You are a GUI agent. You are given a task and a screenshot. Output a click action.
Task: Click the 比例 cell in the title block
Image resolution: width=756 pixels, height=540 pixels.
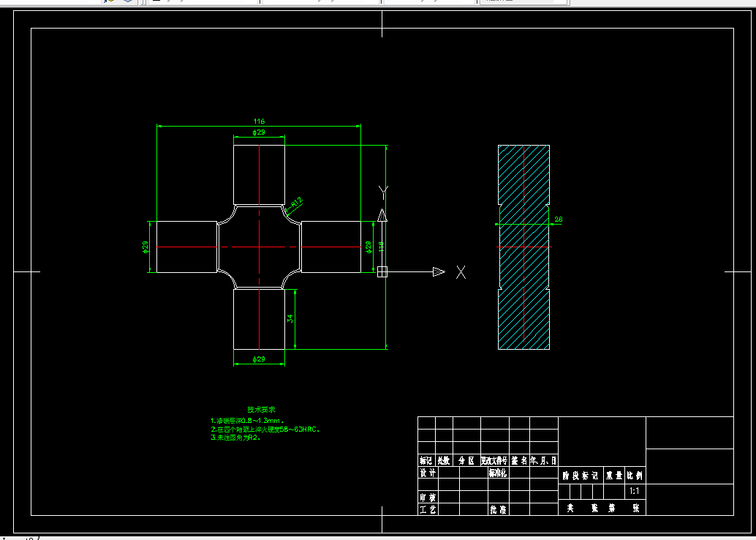635,476
